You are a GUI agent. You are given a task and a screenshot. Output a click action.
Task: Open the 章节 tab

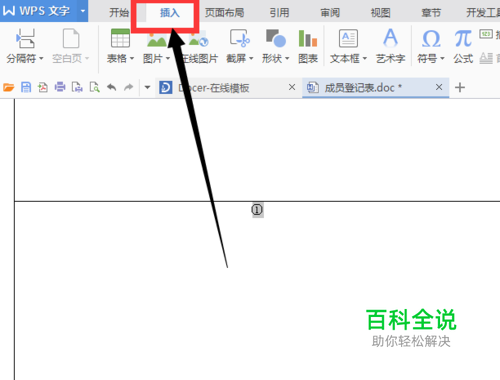431,13
